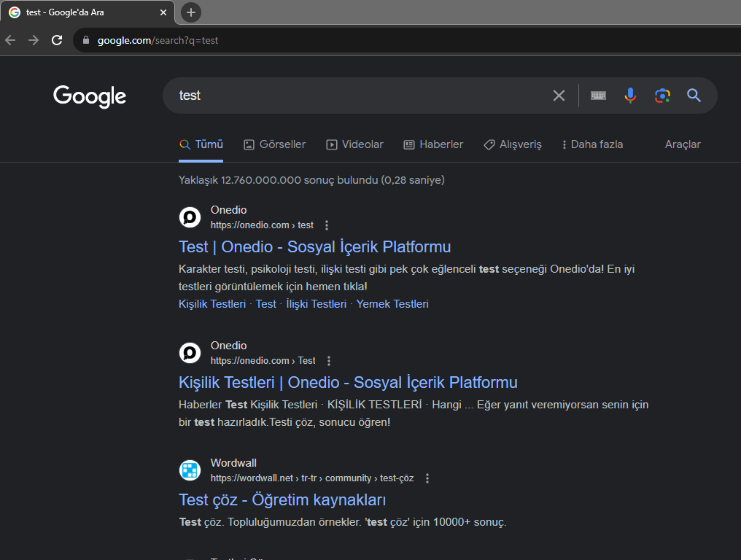Follow the Yemek Testleri sitelink

point(392,304)
